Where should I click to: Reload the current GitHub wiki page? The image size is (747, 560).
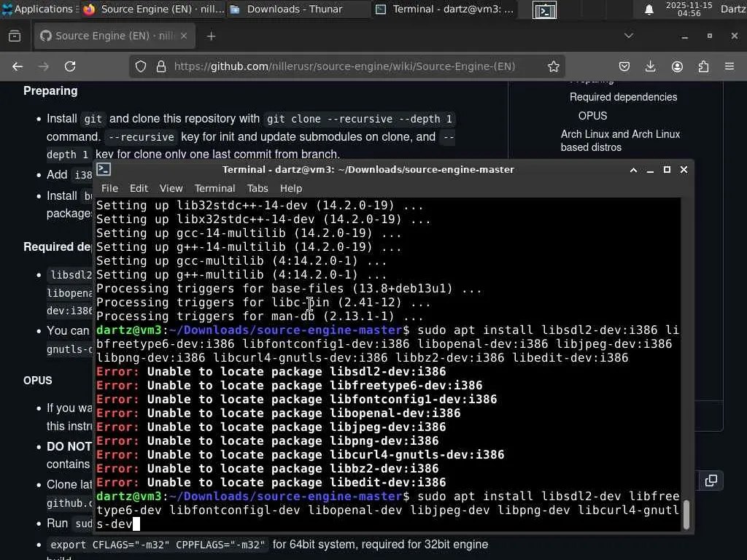(x=70, y=66)
